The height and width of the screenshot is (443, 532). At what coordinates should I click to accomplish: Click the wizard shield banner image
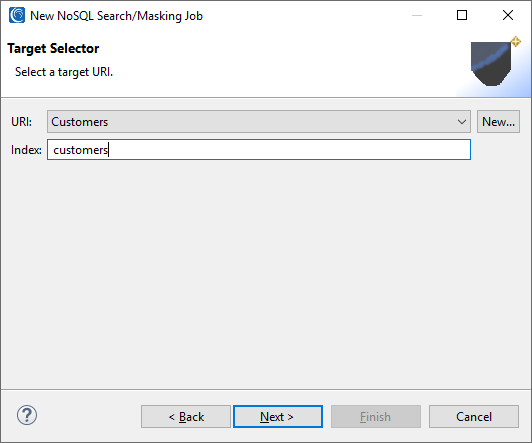[491, 64]
